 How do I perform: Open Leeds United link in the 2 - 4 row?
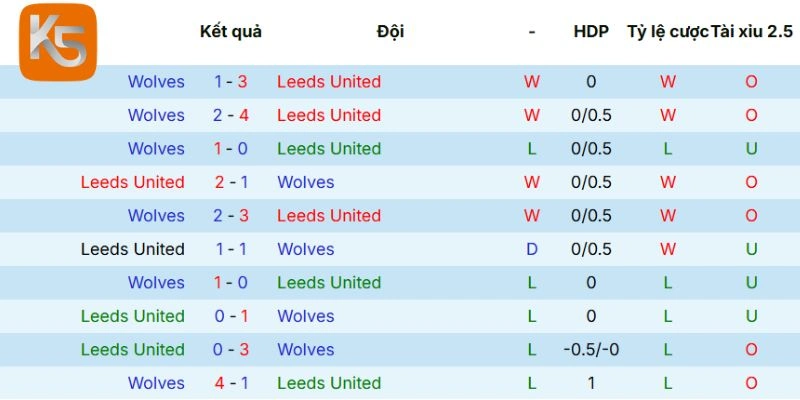tap(329, 115)
